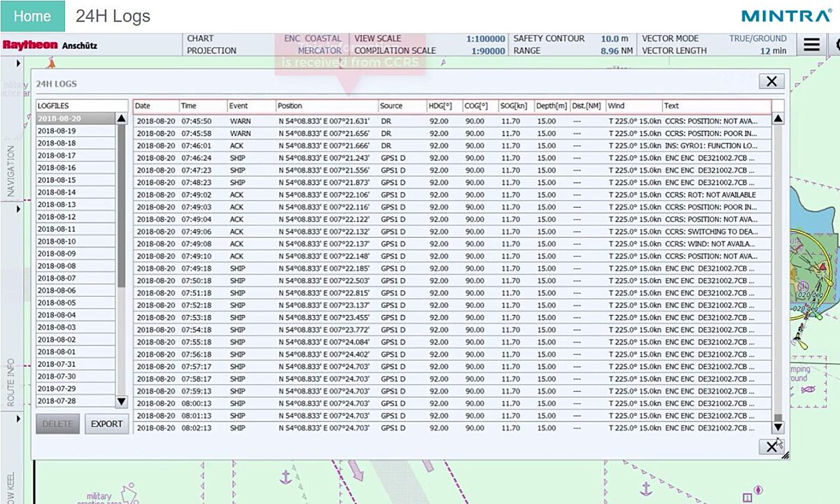Select logfile 2018-08-09
The height and width of the screenshot is (504, 840).
(76, 254)
